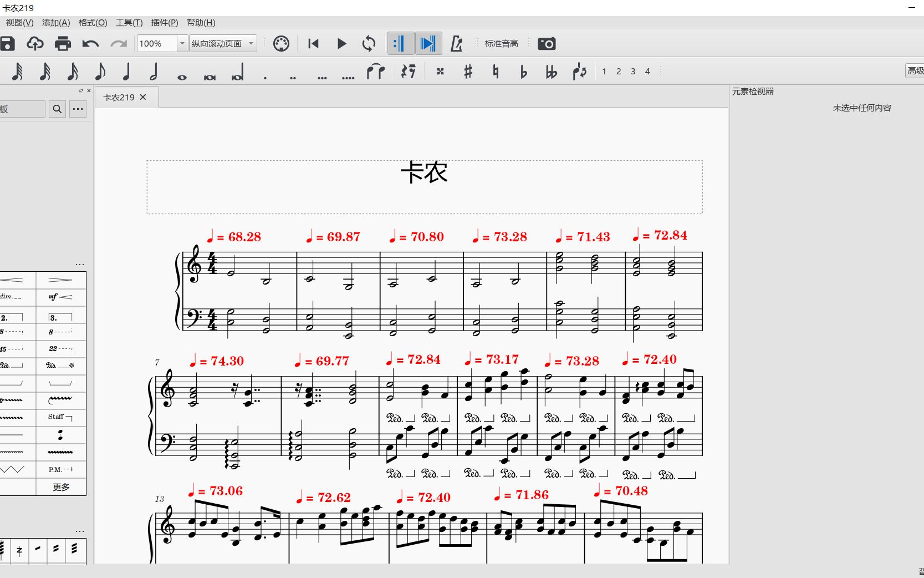Select voice 4
The image size is (924, 578).
click(647, 72)
